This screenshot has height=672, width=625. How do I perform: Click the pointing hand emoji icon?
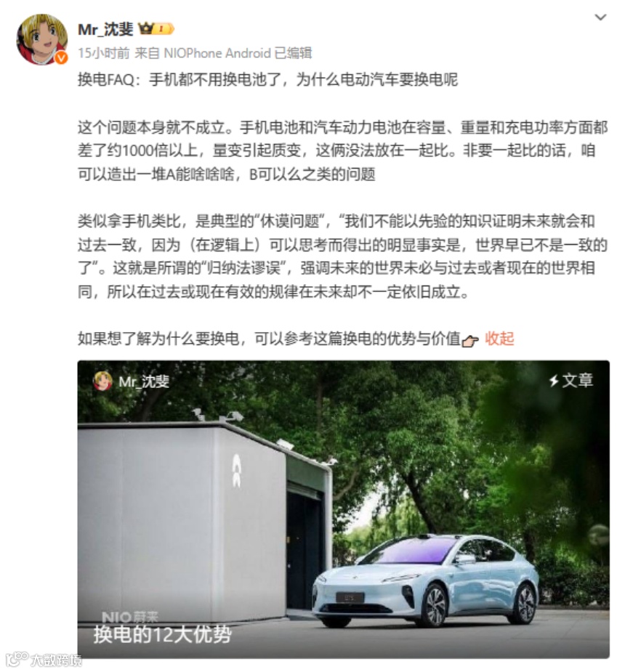pos(469,341)
